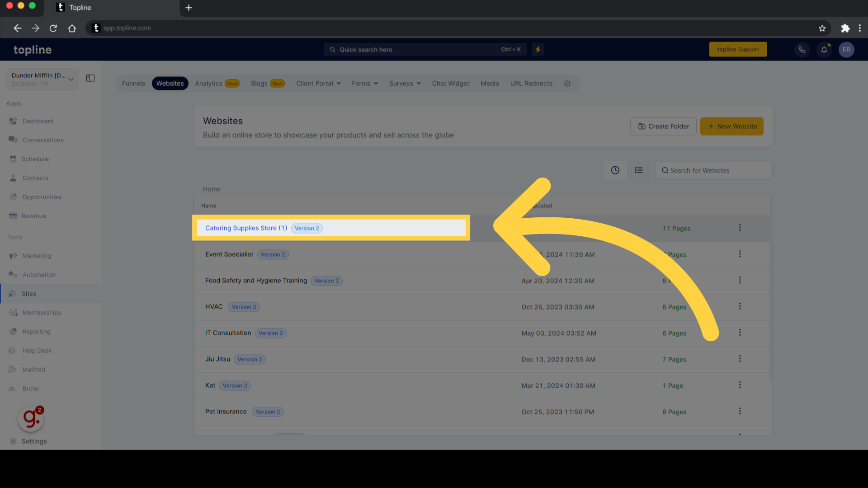Expand the Surveys dropdown tab
868x488 pixels.
tap(405, 84)
